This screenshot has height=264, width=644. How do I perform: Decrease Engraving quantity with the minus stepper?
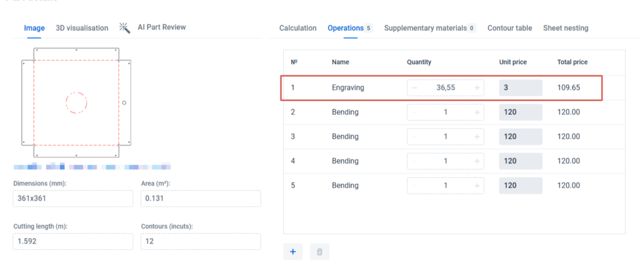click(x=414, y=88)
